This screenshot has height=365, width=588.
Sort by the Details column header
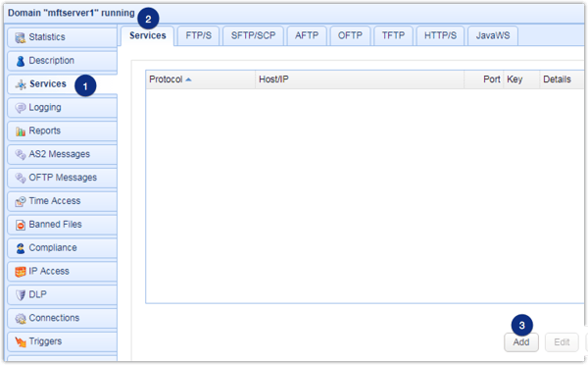pos(562,79)
